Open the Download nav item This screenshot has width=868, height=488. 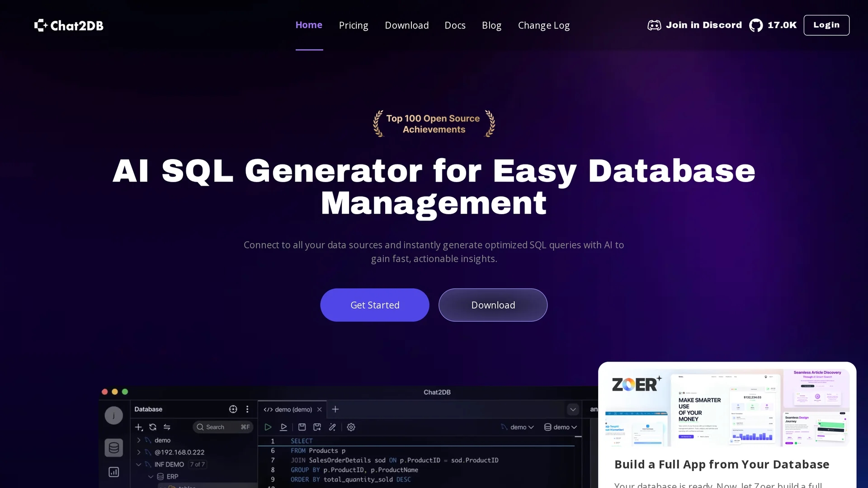point(407,25)
